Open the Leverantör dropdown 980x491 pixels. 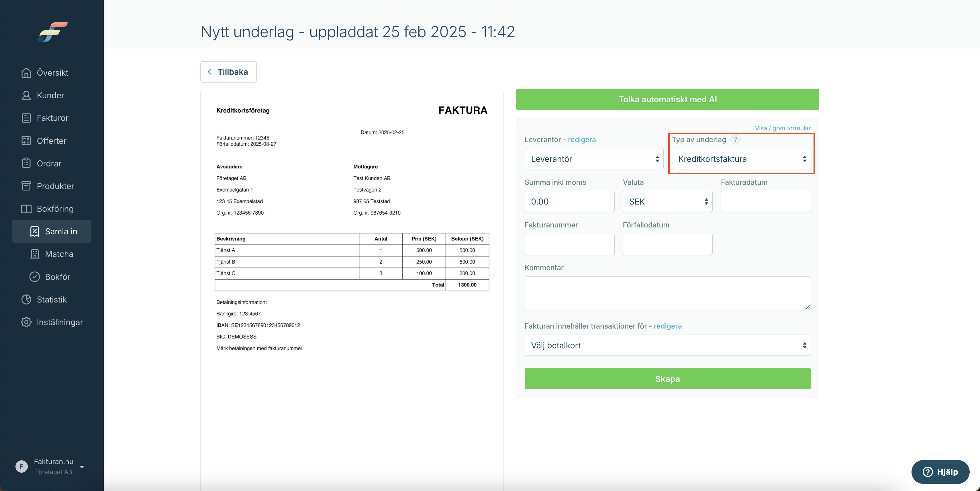593,159
